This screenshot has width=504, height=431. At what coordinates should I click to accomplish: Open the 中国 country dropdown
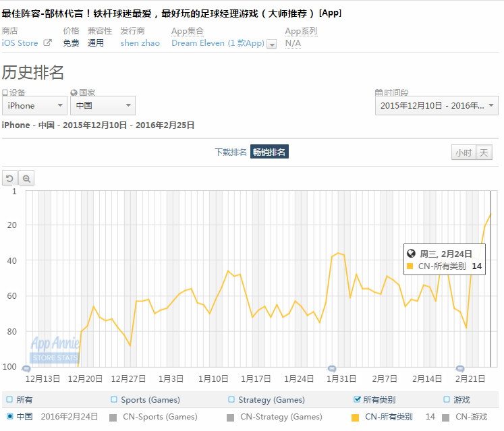[x=103, y=105]
